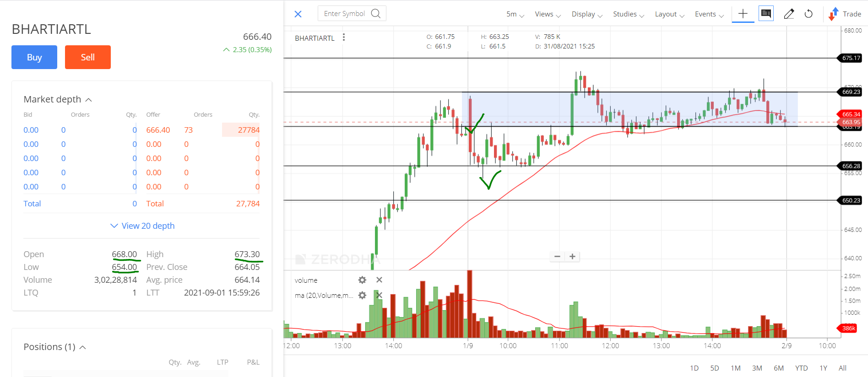Image resolution: width=868 pixels, height=377 pixels.
Task: Select the 1D range tab
Action: [694, 368]
